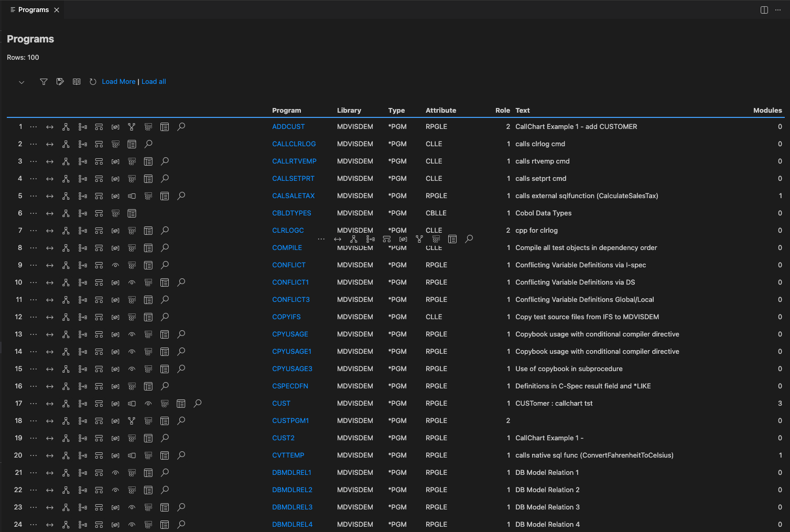Viewport: 790px width, 532px height.
Task: Open the three-dot menu for the DBMDLREL2 row
Action: click(x=34, y=490)
